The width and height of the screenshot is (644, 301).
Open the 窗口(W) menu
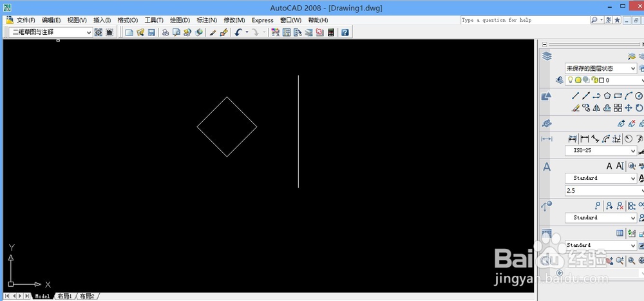point(291,20)
